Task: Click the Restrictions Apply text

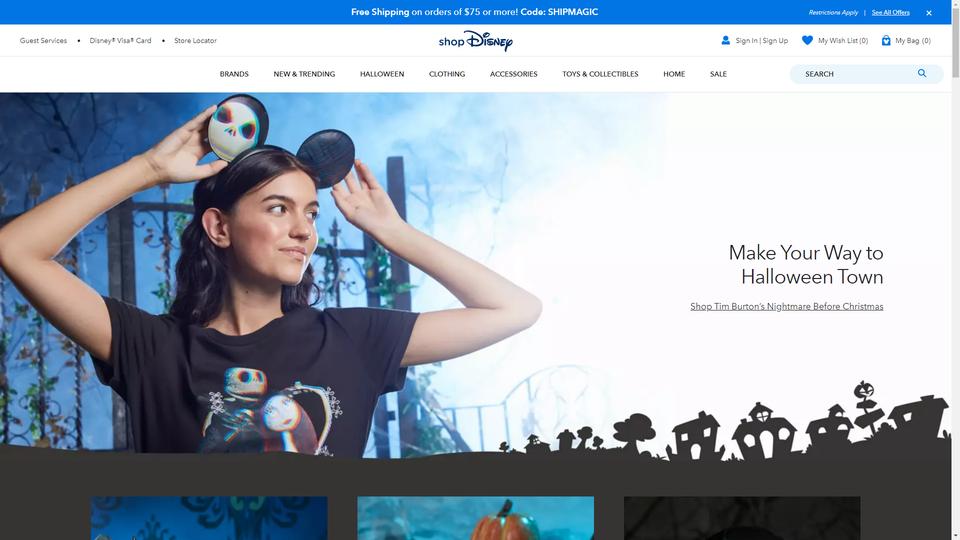Action: click(x=833, y=12)
